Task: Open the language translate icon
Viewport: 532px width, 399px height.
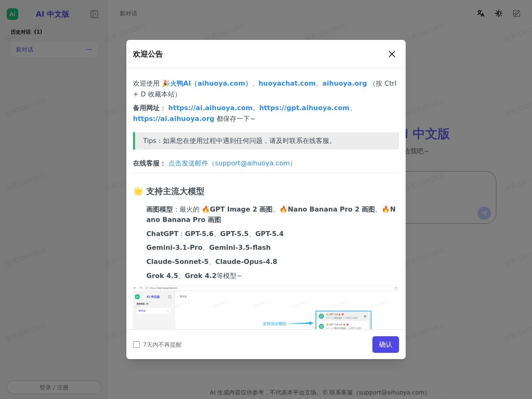Action: click(481, 13)
